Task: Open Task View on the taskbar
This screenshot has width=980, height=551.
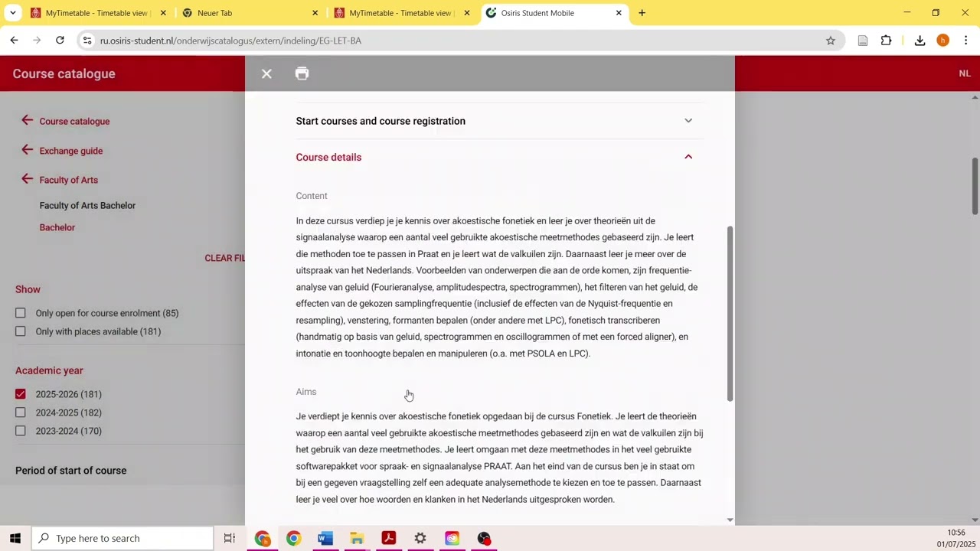Action: tap(229, 538)
